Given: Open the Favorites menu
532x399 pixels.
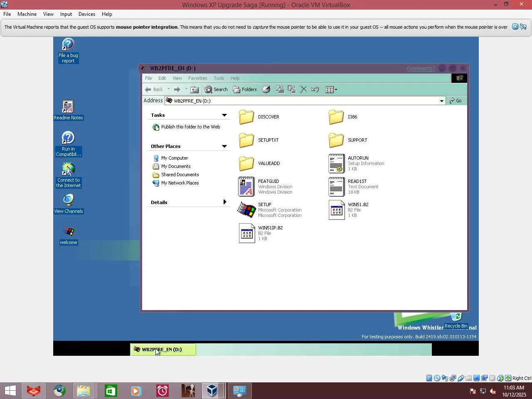Looking at the screenshot, I should click(x=197, y=78).
